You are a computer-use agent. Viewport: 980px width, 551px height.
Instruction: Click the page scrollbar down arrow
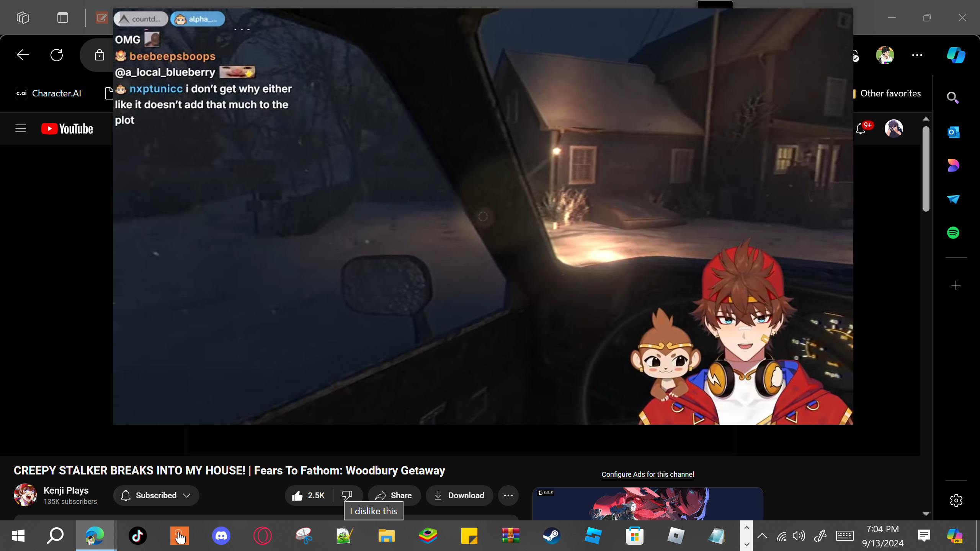(x=926, y=514)
